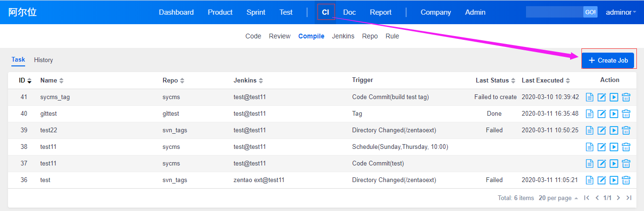
Task: Expand the adminor user menu
Action: pyautogui.click(x=621, y=12)
